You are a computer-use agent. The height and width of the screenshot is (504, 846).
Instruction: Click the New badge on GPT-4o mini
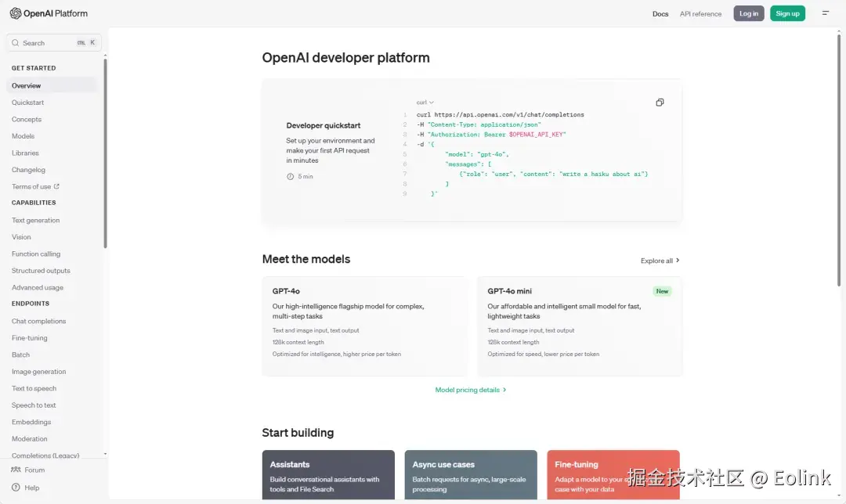[x=662, y=291]
